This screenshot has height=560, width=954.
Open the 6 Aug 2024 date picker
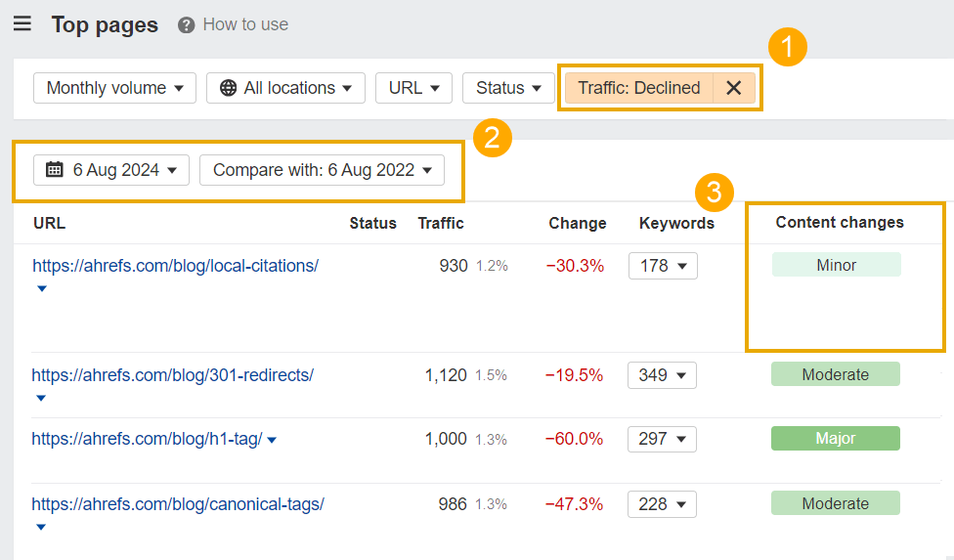coord(111,170)
